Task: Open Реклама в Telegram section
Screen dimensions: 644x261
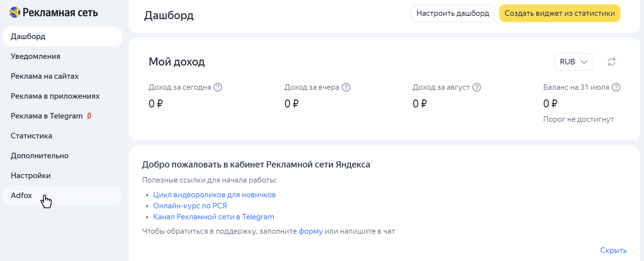Action: pyautogui.click(x=63, y=116)
